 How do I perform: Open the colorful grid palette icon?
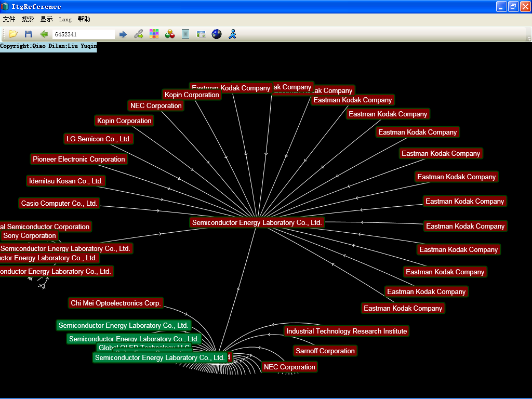pyautogui.click(x=154, y=34)
